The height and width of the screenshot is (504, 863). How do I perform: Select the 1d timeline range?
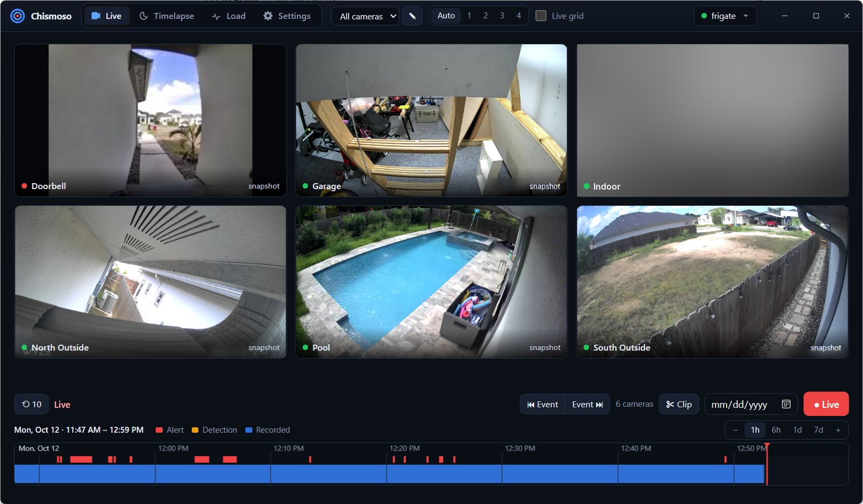coord(797,430)
